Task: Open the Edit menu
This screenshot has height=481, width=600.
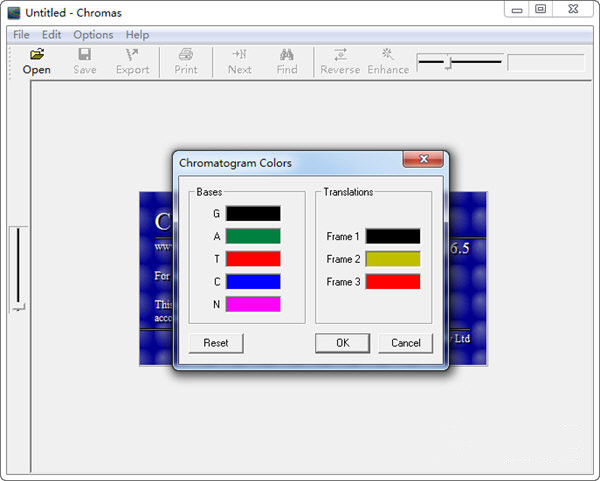Action: point(51,35)
